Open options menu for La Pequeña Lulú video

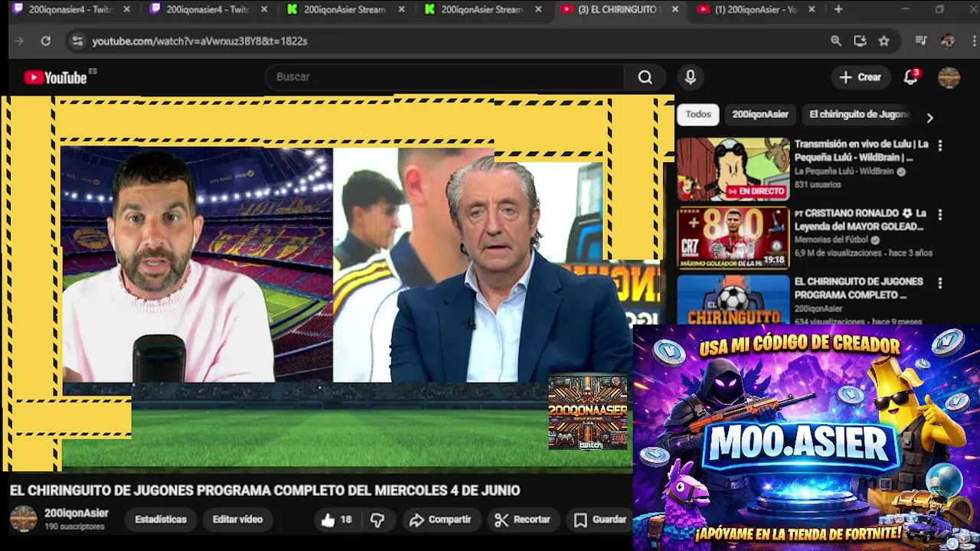940,145
